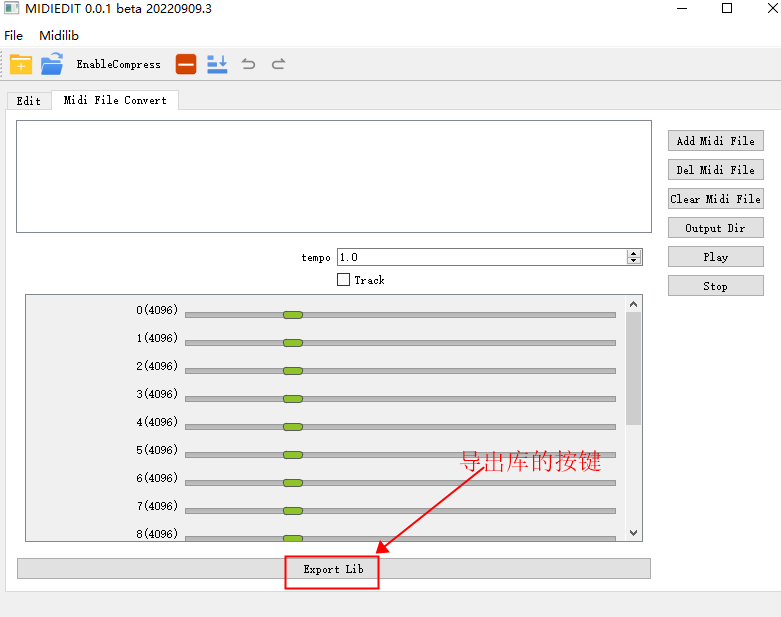Click the MIDIEDIT app icon in title bar
Image resolution: width=781 pixels, height=617 pixels.
click(12, 9)
